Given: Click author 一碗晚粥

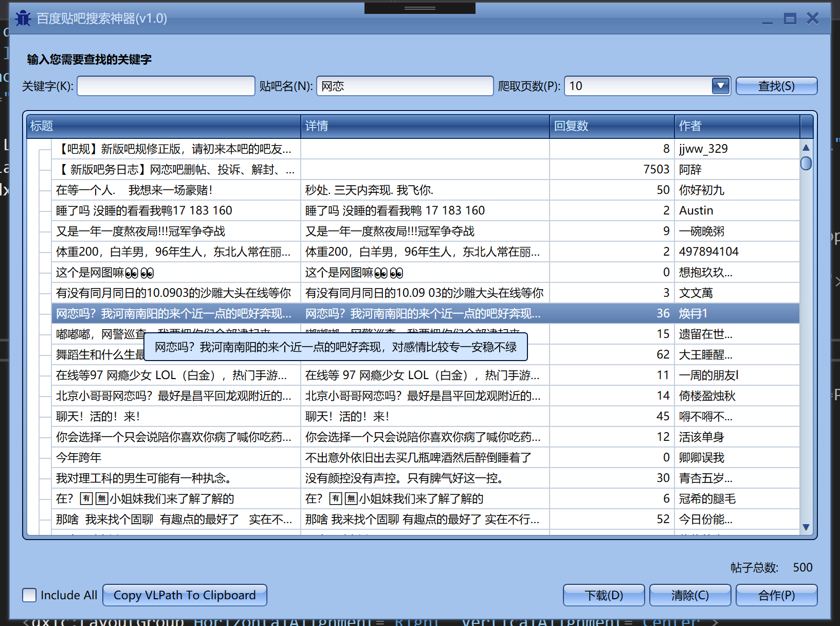Looking at the screenshot, I should click(x=702, y=231).
